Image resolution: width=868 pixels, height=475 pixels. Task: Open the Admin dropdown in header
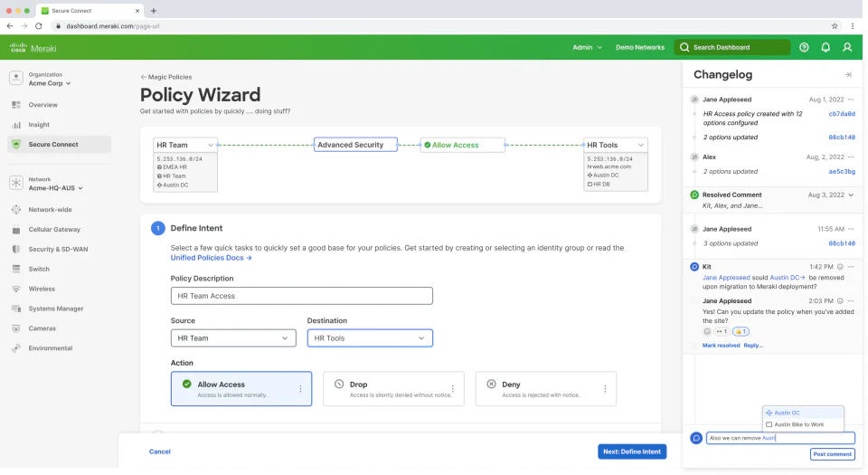[x=588, y=48]
